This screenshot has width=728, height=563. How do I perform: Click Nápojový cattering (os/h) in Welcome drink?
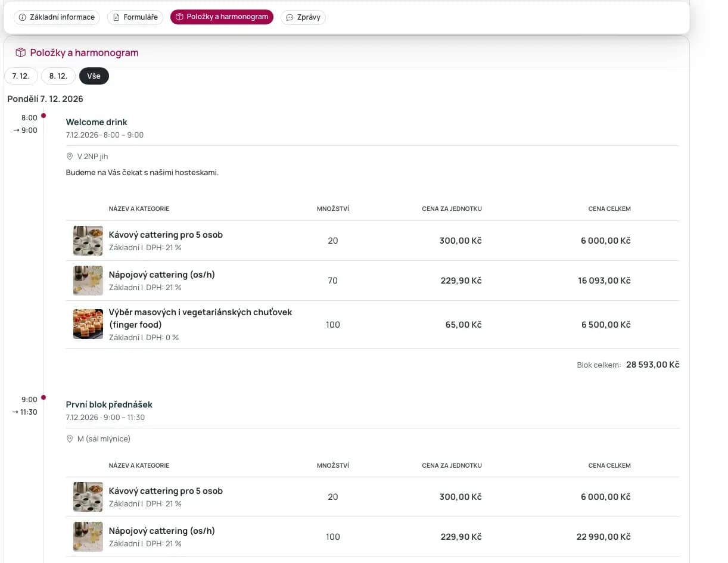(162, 275)
